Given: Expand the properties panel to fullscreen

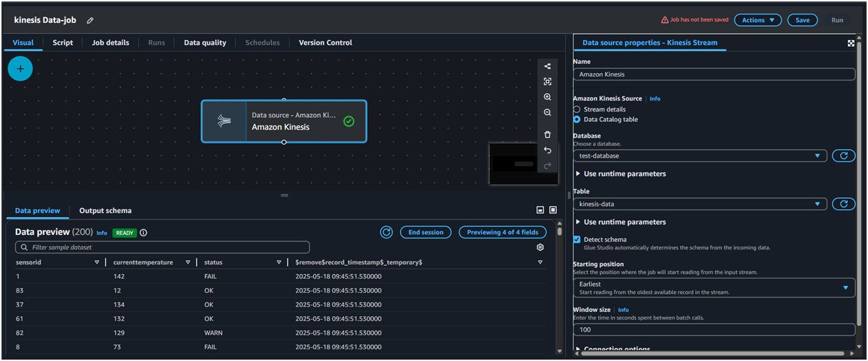Looking at the screenshot, I should [x=851, y=43].
